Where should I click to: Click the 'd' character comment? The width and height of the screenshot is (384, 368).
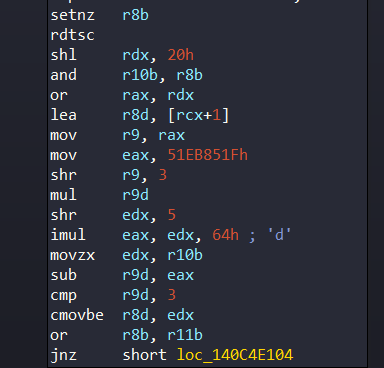[x=280, y=235]
